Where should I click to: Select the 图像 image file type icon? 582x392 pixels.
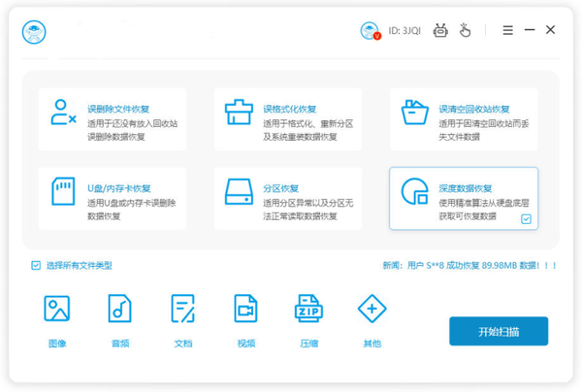(57, 309)
